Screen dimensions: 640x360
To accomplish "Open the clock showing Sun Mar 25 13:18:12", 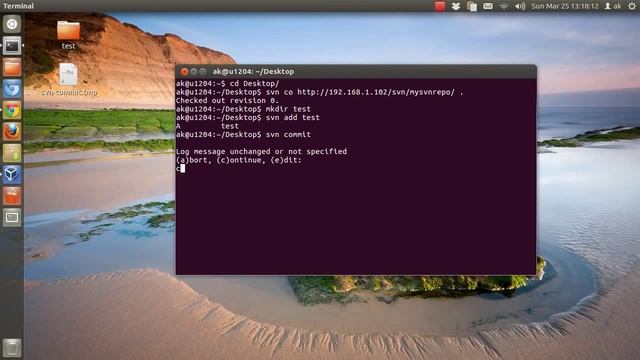I will click(565, 6).
